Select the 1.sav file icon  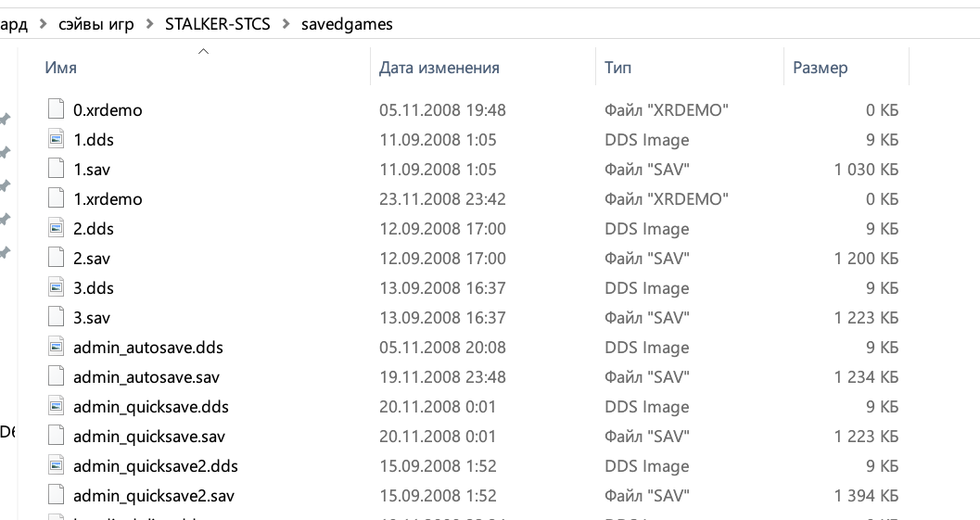57,169
